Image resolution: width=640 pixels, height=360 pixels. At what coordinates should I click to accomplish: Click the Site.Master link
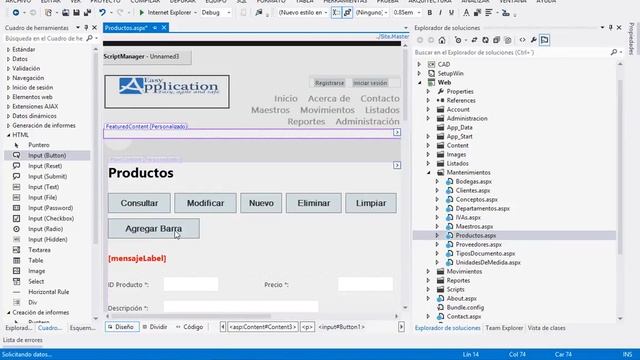tap(393, 37)
